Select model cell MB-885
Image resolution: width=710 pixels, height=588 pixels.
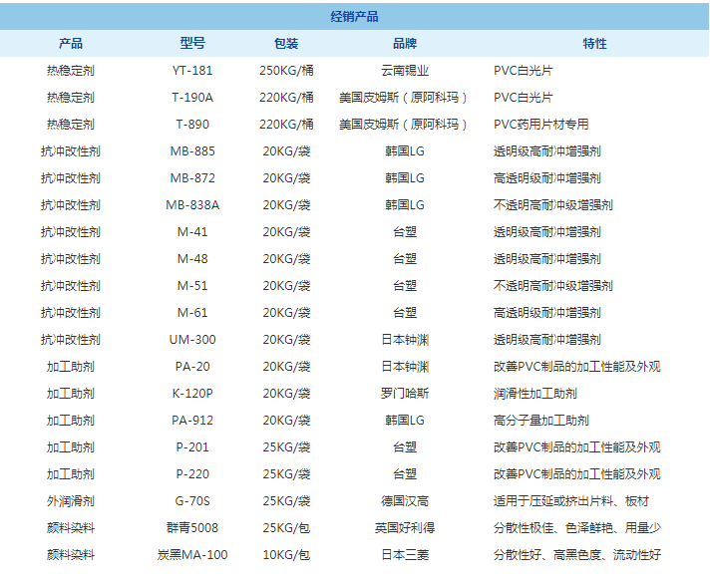pos(192,151)
